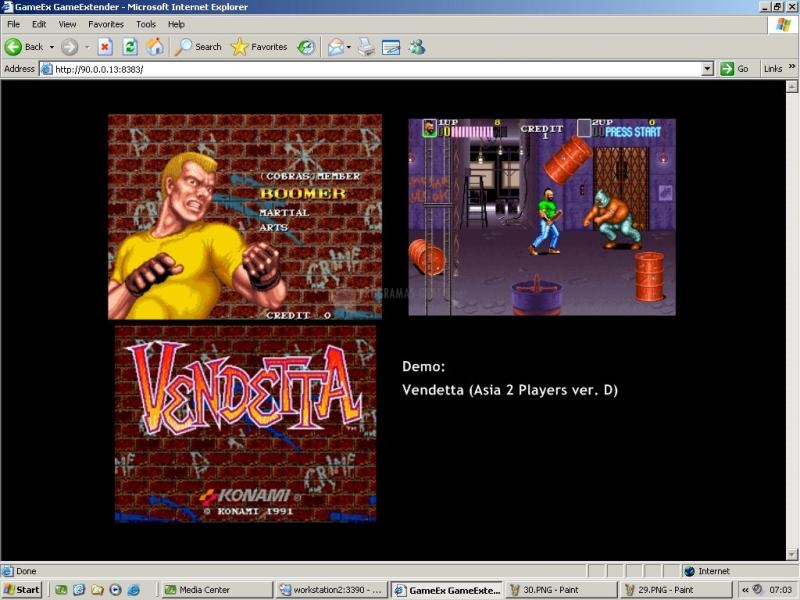Click the system tray notification icon
Screen dimensions: 800x600
click(758, 589)
